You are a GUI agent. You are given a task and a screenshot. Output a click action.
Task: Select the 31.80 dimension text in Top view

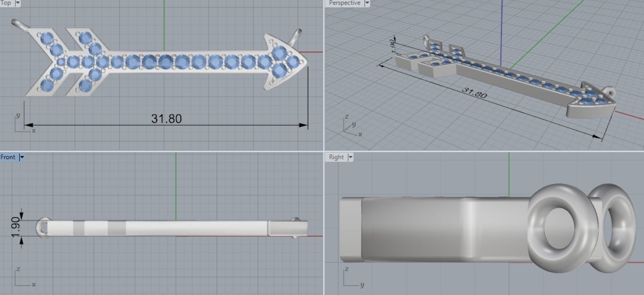point(166,119)
